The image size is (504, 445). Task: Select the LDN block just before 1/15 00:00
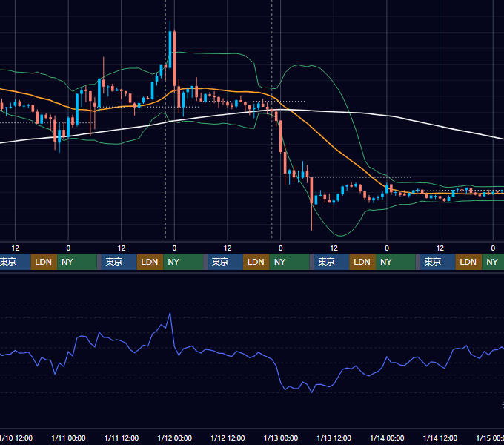[x=468, y=262]
